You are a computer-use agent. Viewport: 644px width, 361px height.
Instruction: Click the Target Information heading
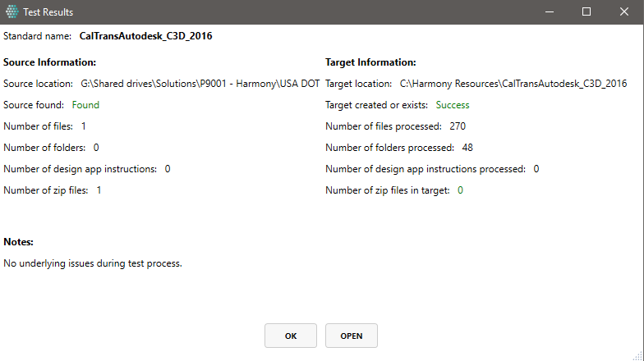[370, 62]
